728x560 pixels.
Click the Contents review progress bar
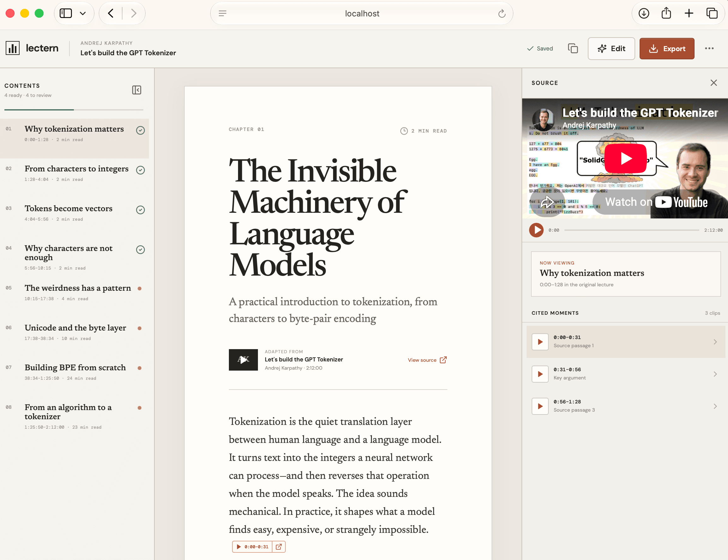click(74, 110)
